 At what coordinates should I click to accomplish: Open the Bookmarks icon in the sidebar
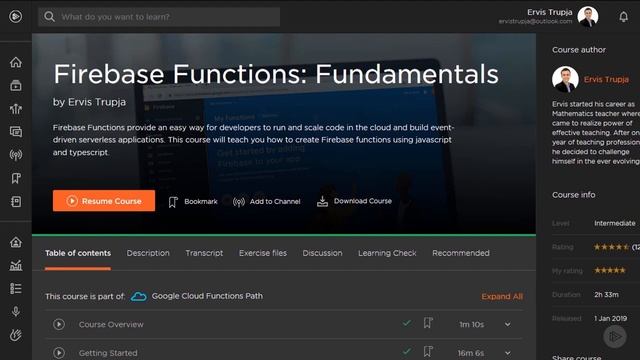click(16, 178)
